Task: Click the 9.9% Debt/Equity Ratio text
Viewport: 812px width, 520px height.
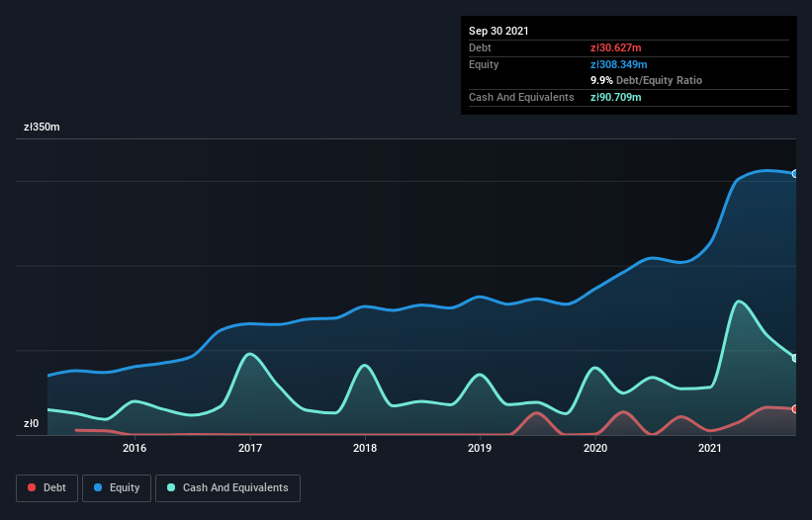Action: click(646, 81)
